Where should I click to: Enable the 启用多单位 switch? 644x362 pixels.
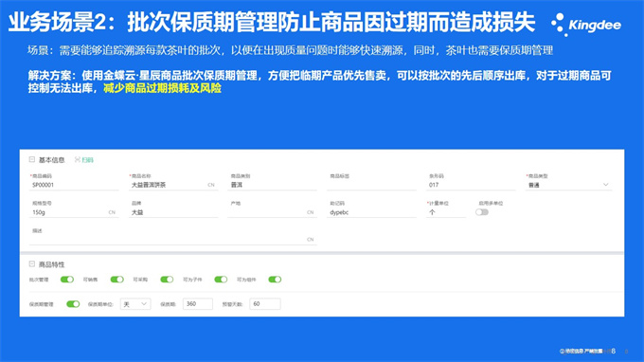click(x=482, y=212)
